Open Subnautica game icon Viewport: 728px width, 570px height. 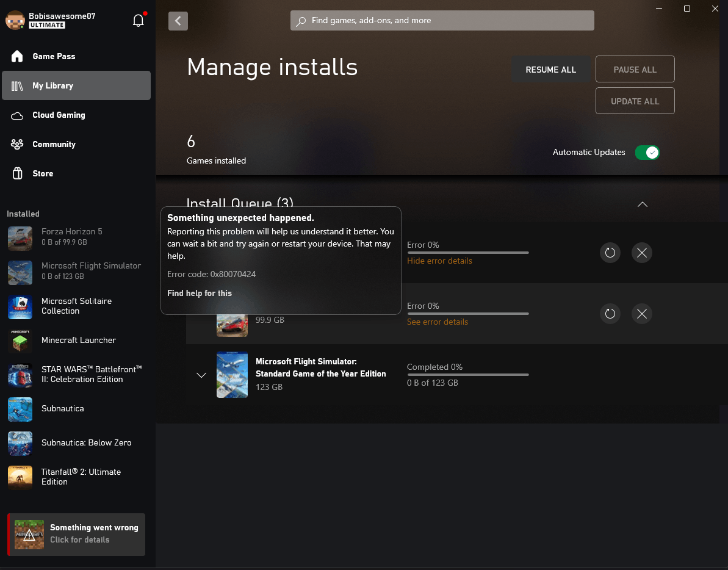20,409
